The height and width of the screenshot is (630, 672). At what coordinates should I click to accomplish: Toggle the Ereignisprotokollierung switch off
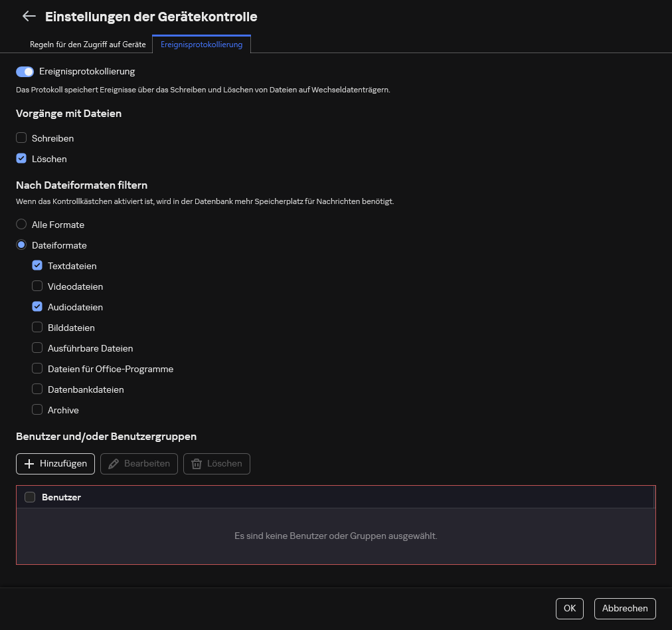click(25, 72)
